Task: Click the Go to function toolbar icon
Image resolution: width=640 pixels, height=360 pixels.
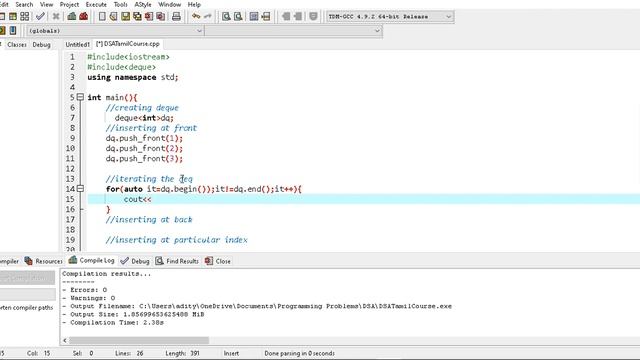Action: (254, 16)
